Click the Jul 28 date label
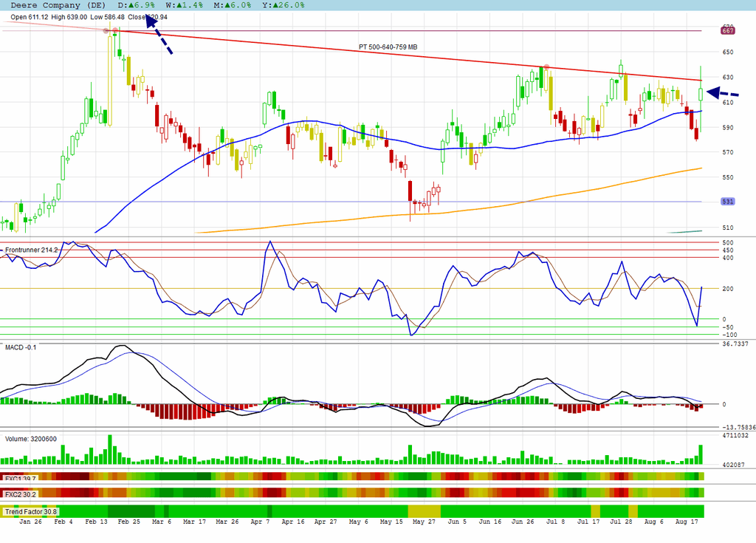 621,522
